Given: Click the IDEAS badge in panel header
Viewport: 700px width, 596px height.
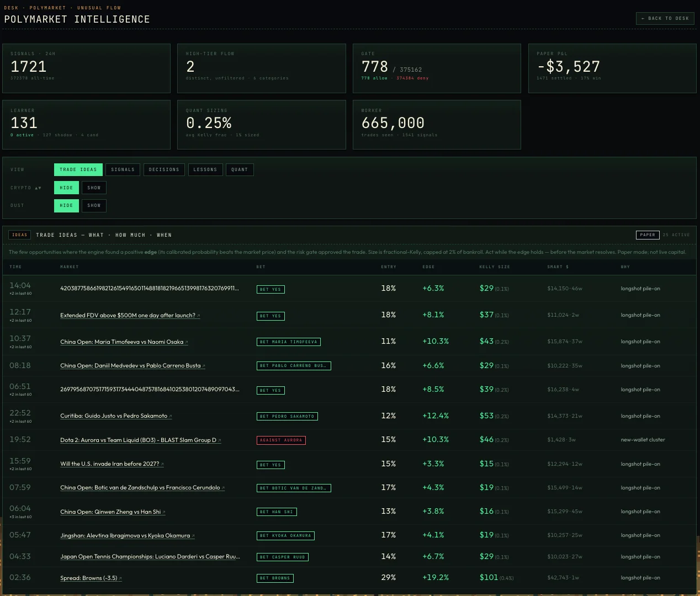Looking at the screenshot, I should tap(20, 235).
